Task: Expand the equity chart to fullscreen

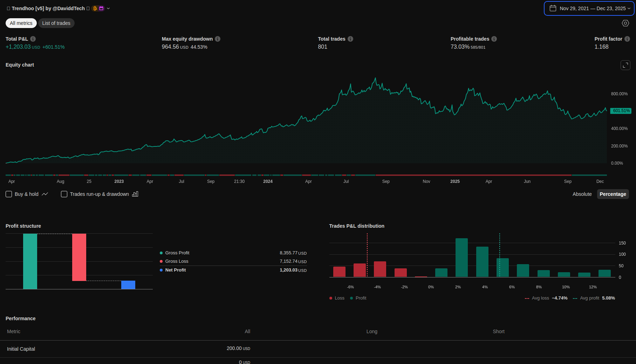Action: click(x=625, y=65)
